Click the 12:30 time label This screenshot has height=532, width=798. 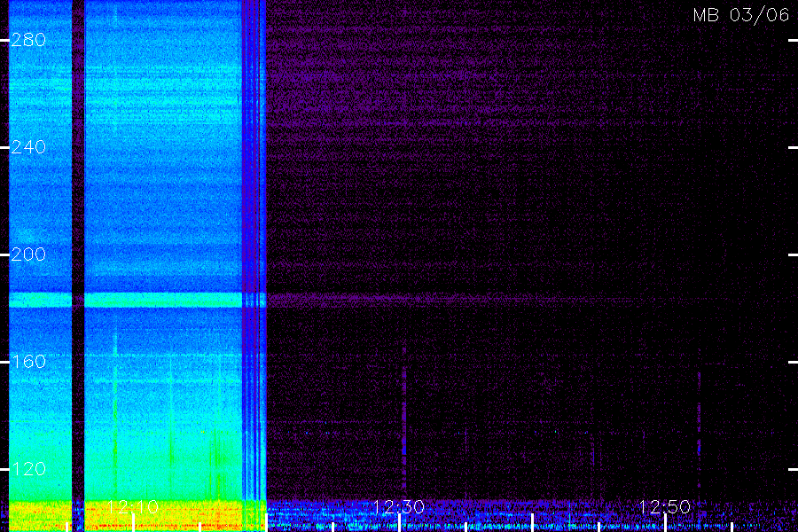click(398, 506)
